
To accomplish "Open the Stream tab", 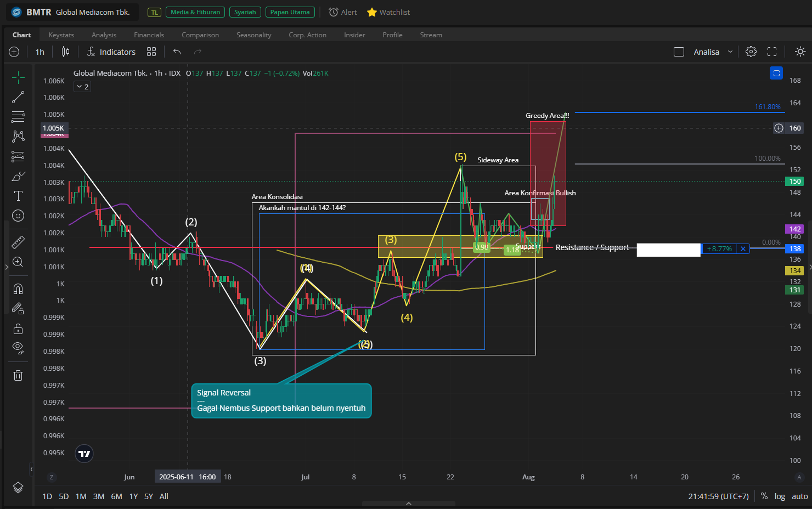I will pyautogui.click(x=431, y=35).
